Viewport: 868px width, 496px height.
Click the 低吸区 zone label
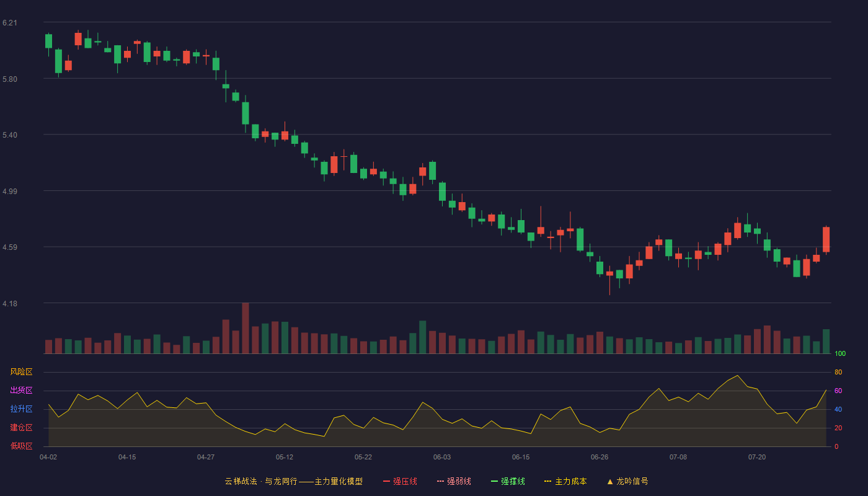coord(21,446)
